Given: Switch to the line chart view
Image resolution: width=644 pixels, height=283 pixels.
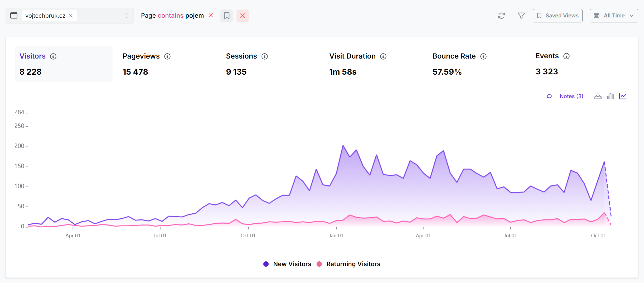Looking at the screenshot, I should point(623,96).
